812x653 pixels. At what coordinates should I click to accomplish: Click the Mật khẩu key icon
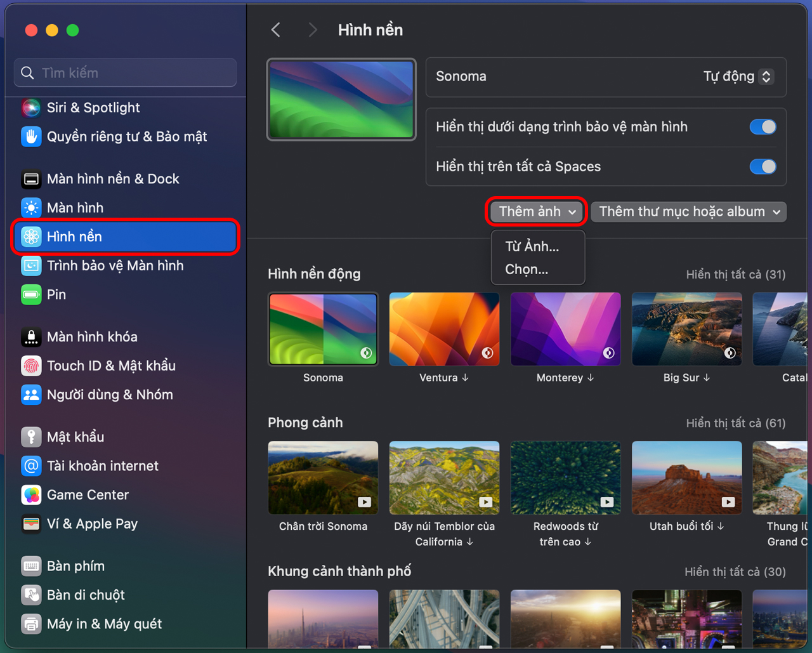click(31, 437)
